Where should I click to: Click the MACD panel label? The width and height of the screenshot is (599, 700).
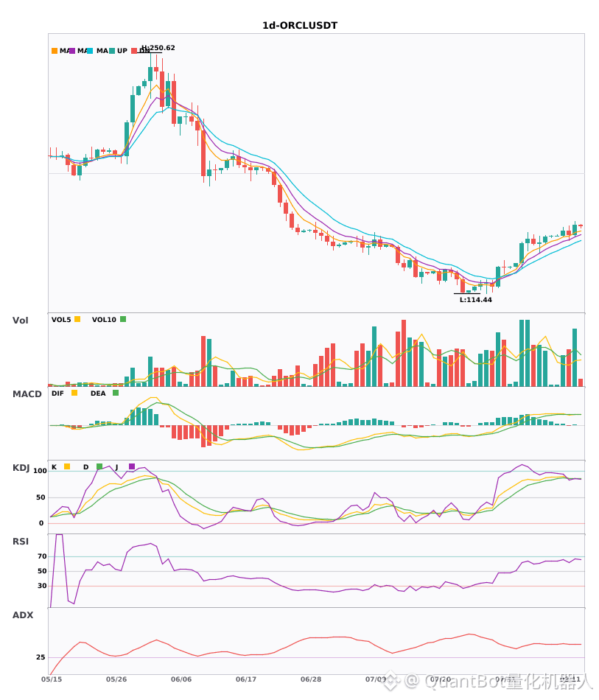click(27, 394)
